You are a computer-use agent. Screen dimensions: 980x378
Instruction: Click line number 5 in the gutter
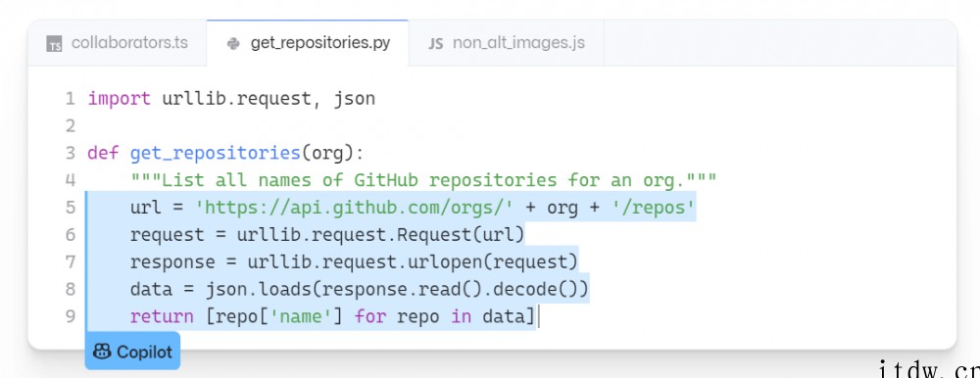point(70,208)
